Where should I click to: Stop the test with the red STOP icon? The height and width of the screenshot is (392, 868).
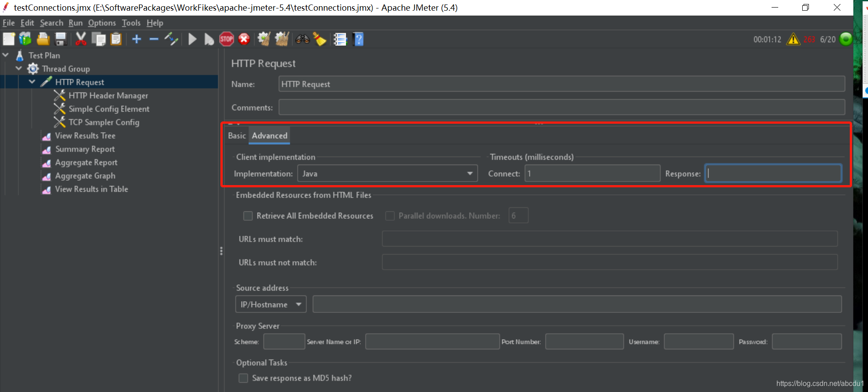pos(227,39)
